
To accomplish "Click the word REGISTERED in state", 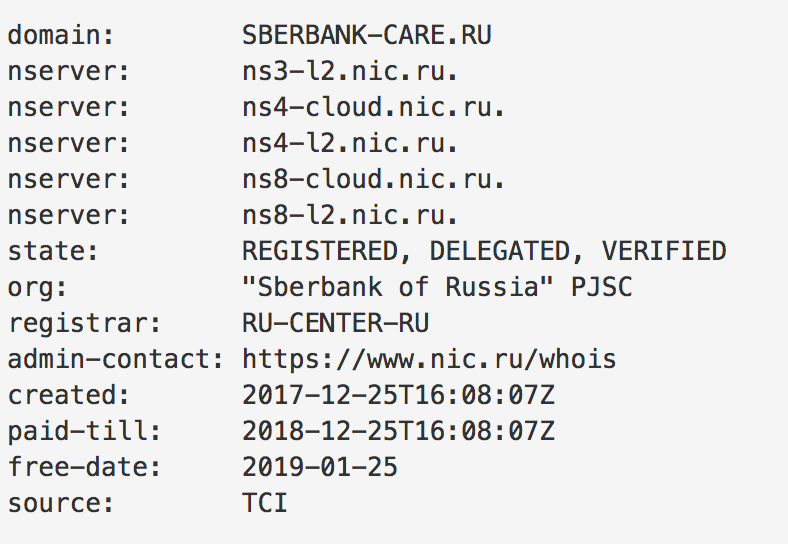I will 320,251.
